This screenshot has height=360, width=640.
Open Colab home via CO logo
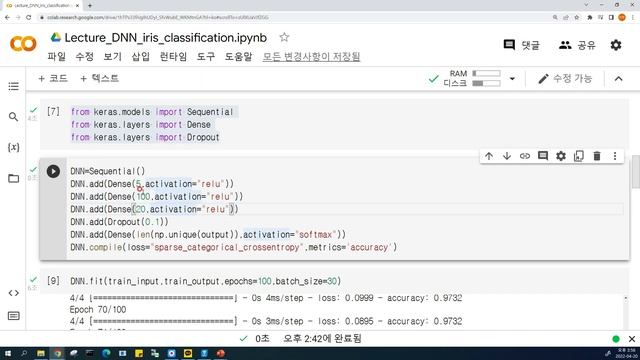pos(23,44)
